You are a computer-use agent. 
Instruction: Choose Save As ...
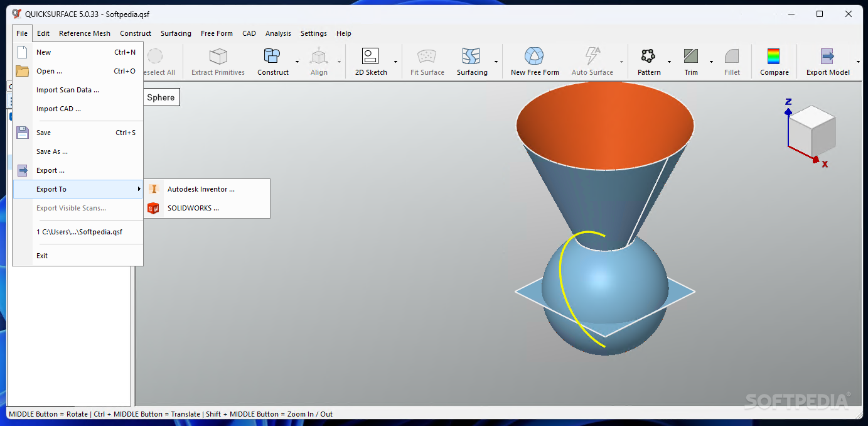pos(78,151)
